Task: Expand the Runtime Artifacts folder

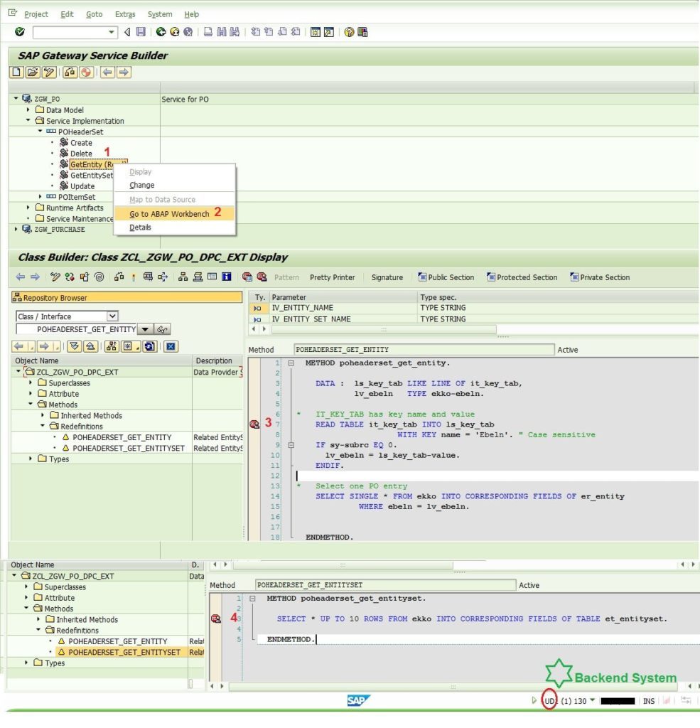Action: point(28,208)
